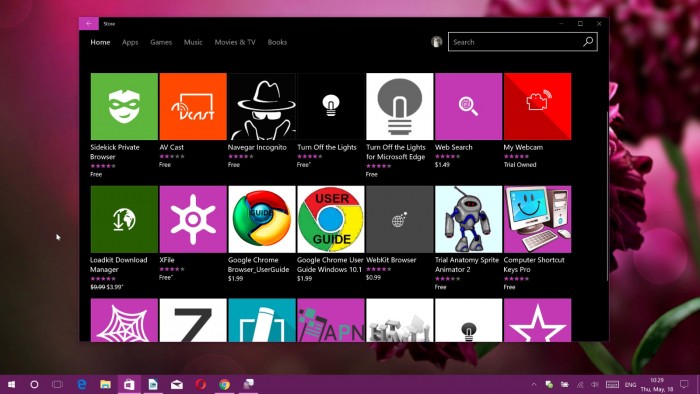The image size is (700, 394).
Task: Open the teal app tile in bottom row
Action: pos(262,320)
